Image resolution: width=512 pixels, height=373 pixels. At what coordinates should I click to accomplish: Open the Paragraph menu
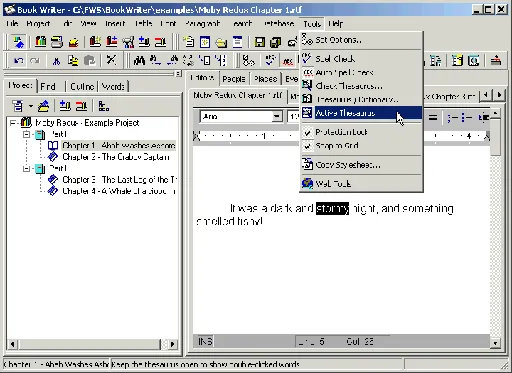click(x=203, y=24)
